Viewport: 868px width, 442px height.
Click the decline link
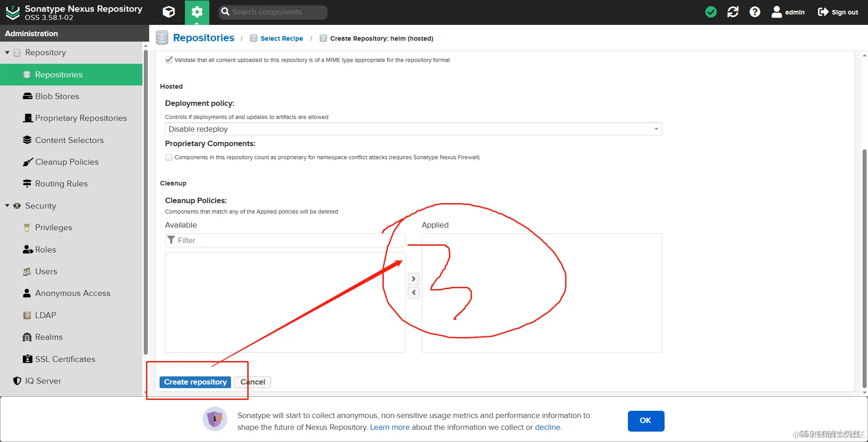click(547, 427)
